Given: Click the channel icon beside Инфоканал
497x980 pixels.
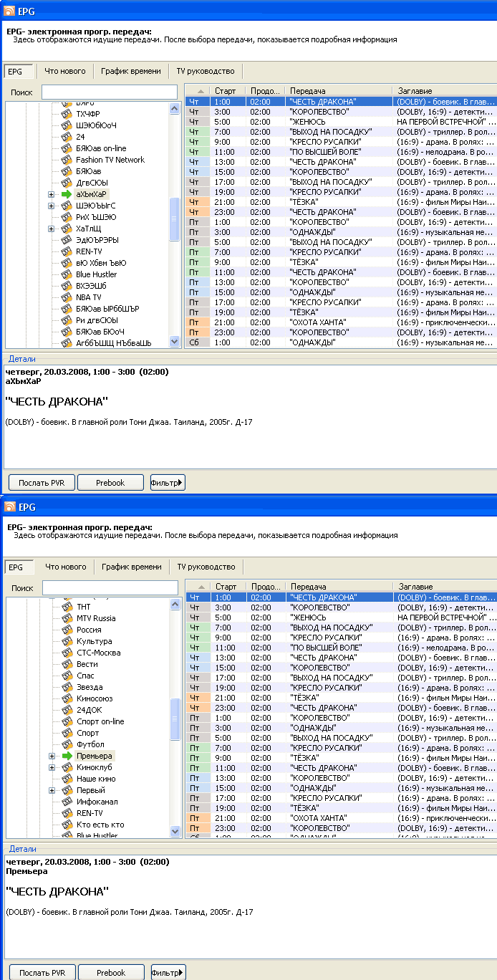Looking at the screenshot, I should (x=67, y=802).
